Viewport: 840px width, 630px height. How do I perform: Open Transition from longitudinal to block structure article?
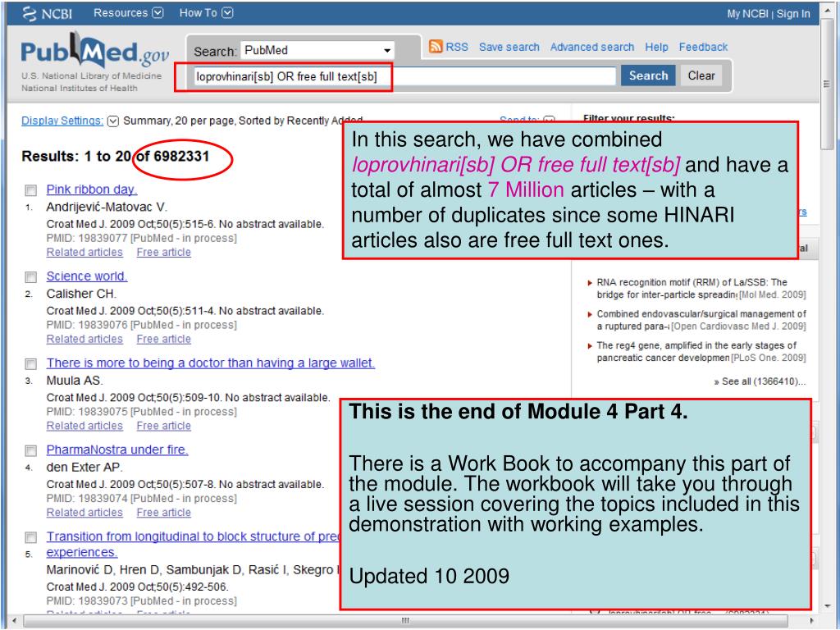(x=193, y=536)
